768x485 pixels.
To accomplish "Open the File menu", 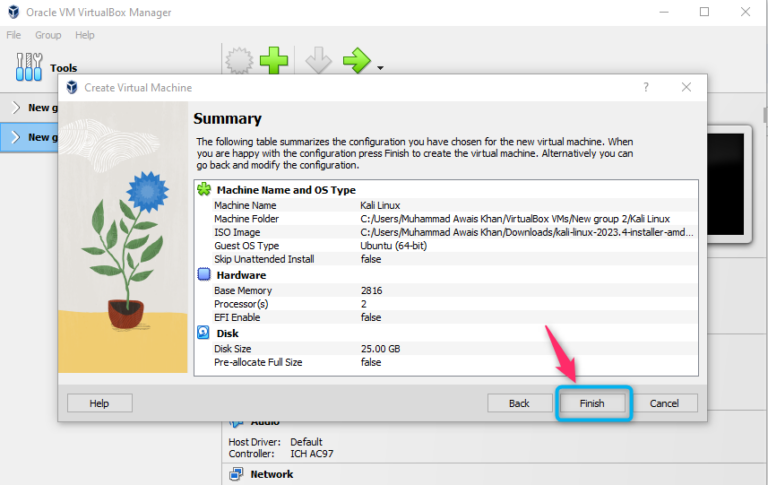I will pyautogui.click(x=14, y=35).
